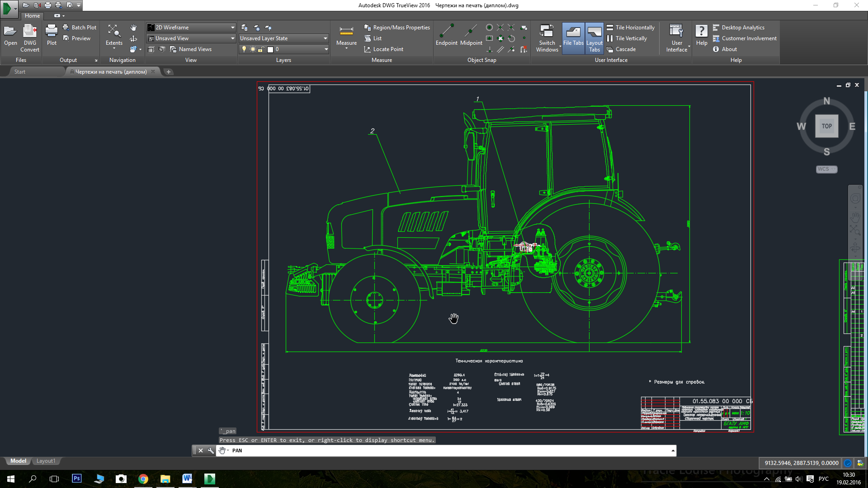Click Tile Vertically
Image resolution: width=868 pixels, height=488 pixels.
click(627, 38)
